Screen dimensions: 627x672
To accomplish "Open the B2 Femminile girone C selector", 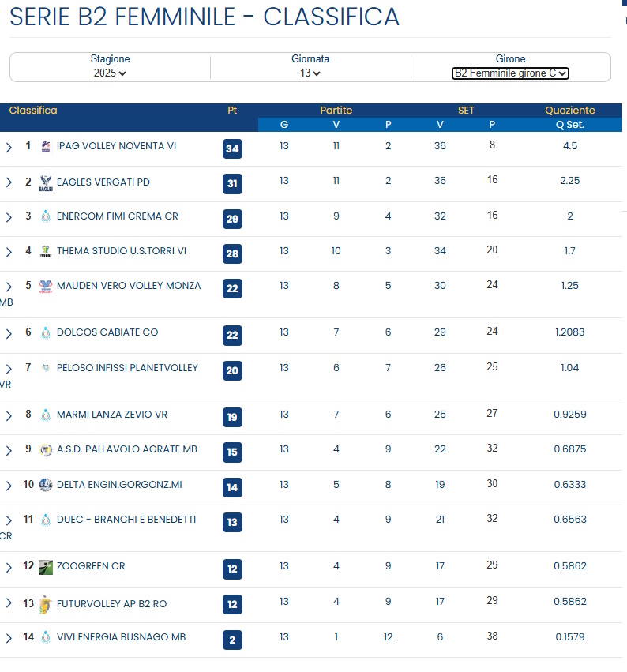I will pos(510,73).
